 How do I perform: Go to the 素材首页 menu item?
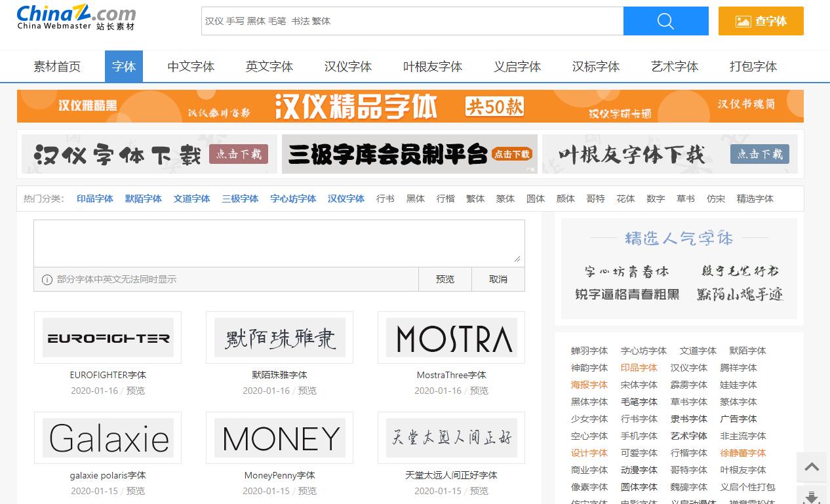tap(57, 66)
